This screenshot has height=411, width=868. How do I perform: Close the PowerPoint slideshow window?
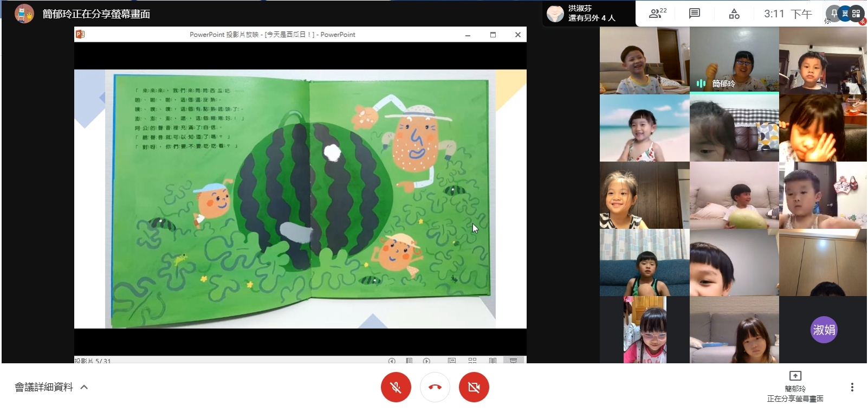tap(518, 35)
